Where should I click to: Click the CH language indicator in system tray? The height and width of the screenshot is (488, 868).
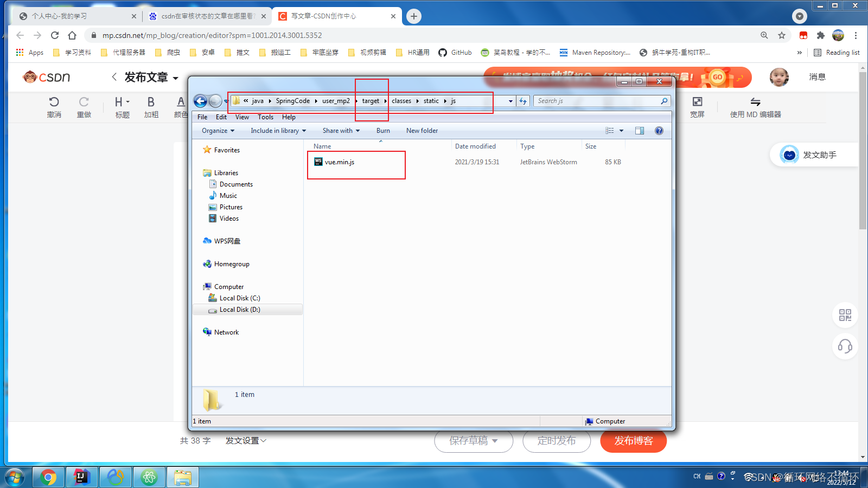[x=696, y=476]
